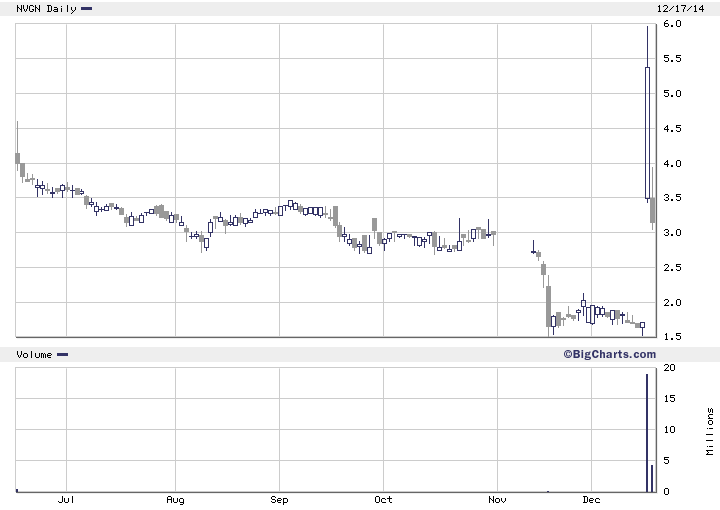
Task: Click the tallest volume bar in December
Action: [647, 433]
